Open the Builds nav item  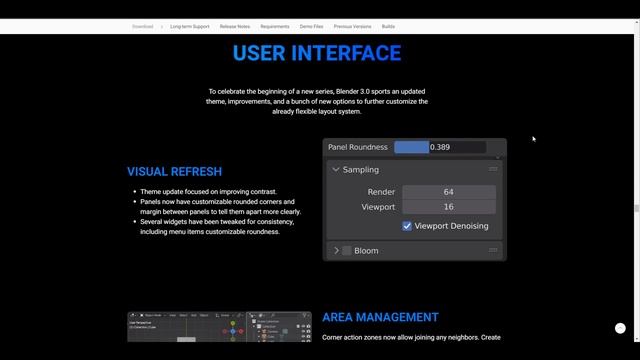[388, 27]
